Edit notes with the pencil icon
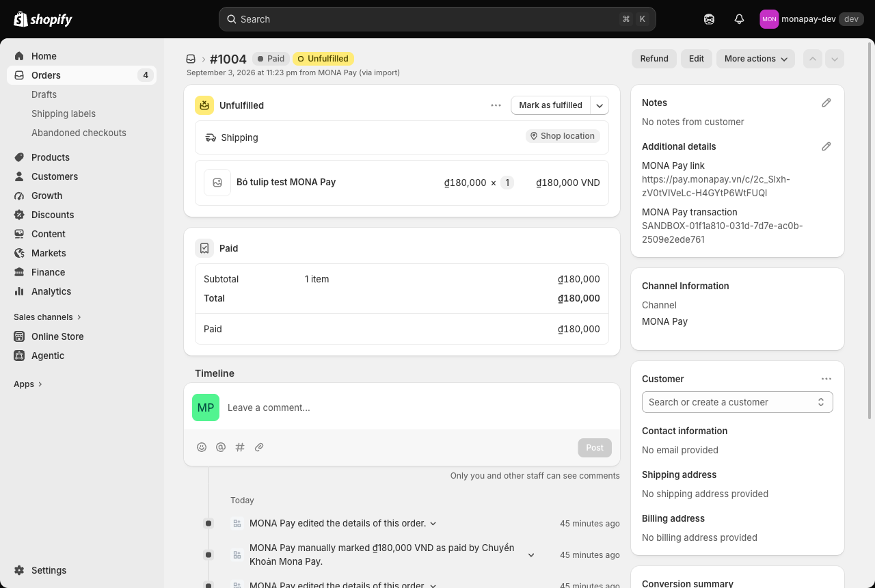The width and height of the screenshot is (875, 588). (x=826, y=103)
